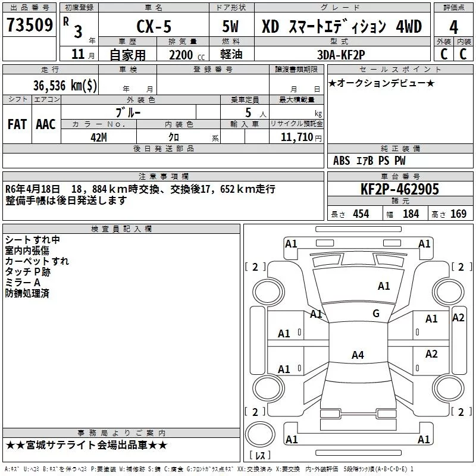
Task: Click the damage code legend line
Action: (x=209, y=469)
